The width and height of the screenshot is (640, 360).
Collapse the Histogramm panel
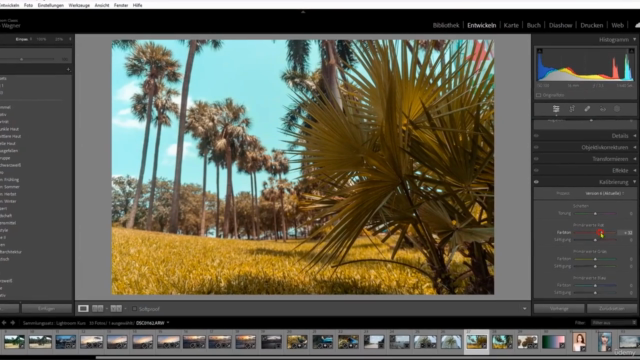[634, 40]
